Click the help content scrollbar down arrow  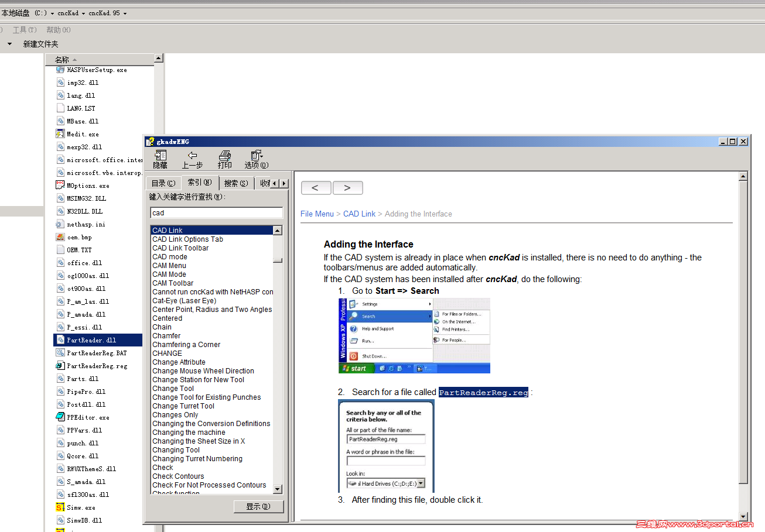pos(743,516)
